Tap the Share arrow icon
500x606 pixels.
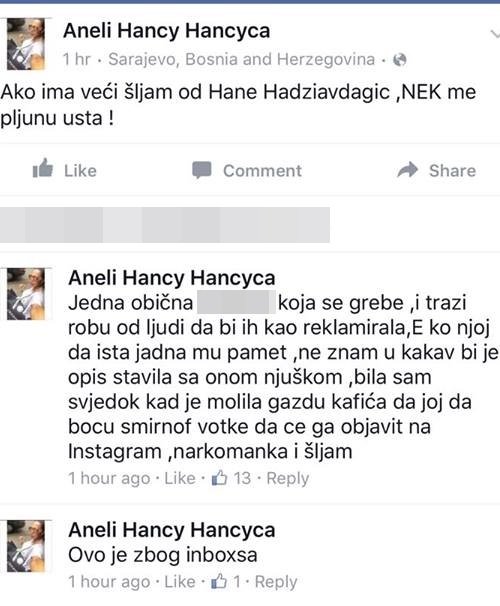(408, 170)
